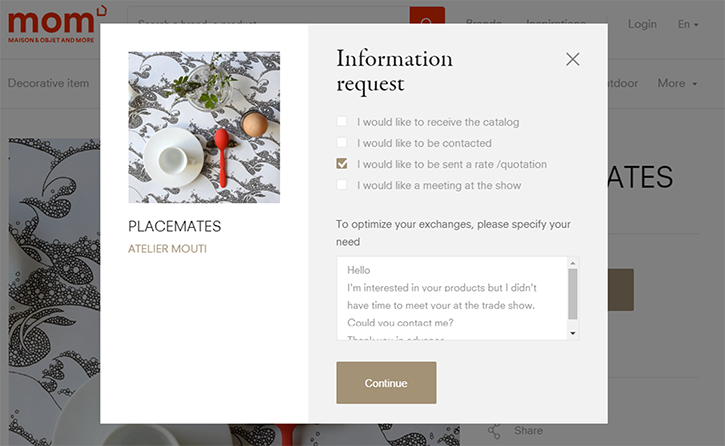Screen dimensions: 725x446
Task: Click the message box scroll up arrow
Action: [573, 263]
